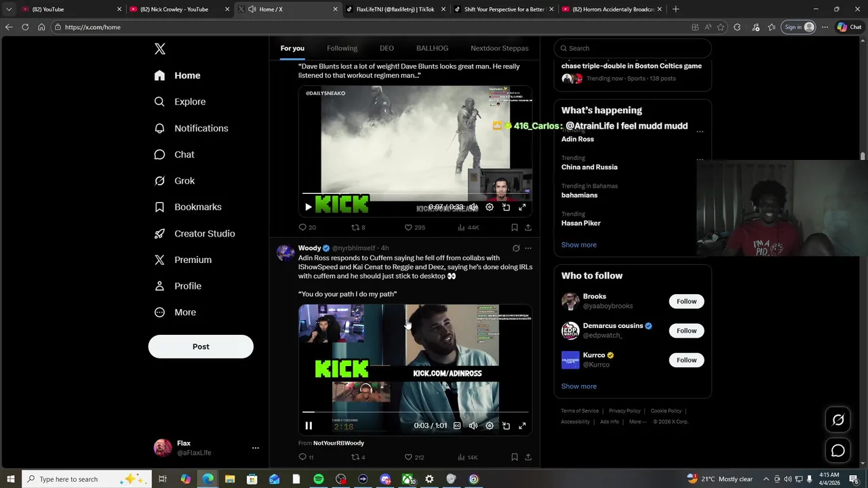868x488 pixels.
Task: Refresh the page in the browser
Action: coord(25,27)
